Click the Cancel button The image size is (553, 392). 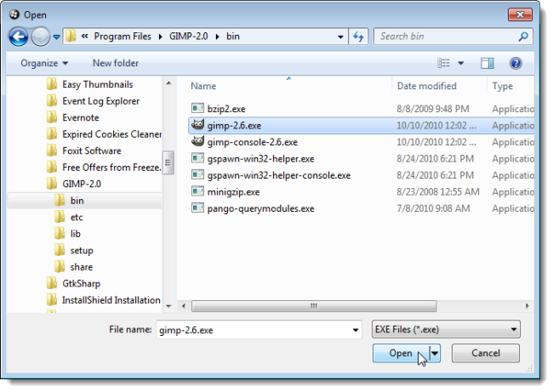pos(486,353)
